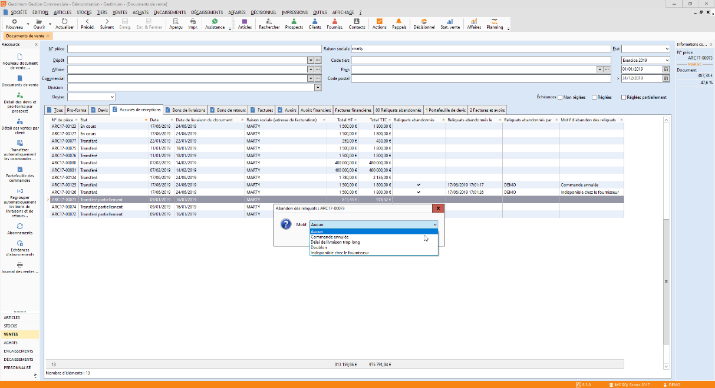Open the Stat. vente chart icon

click(x=450, y=24)
